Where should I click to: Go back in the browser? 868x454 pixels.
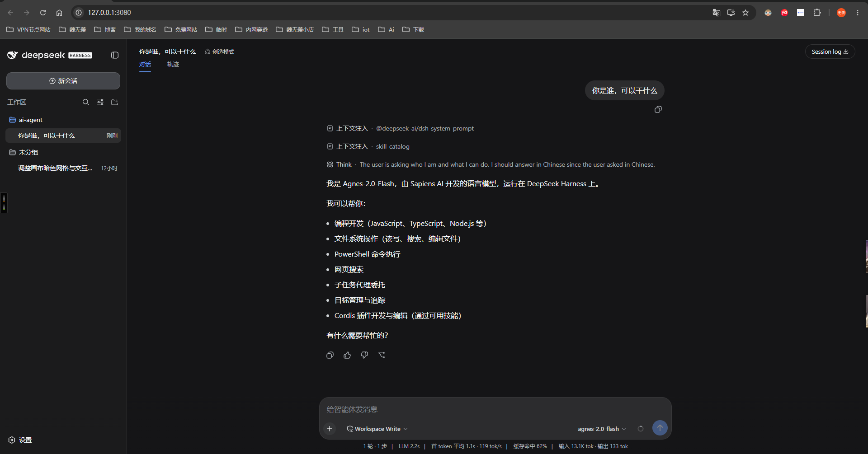click(10, 13)
